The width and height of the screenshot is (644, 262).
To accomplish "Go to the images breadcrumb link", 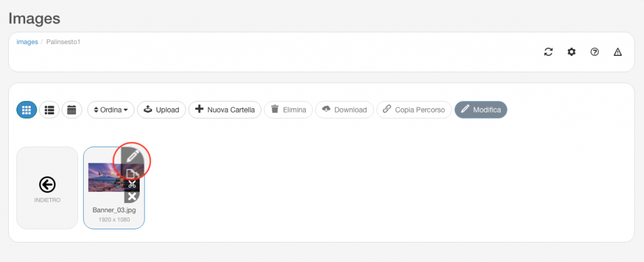I will (27, 42).
